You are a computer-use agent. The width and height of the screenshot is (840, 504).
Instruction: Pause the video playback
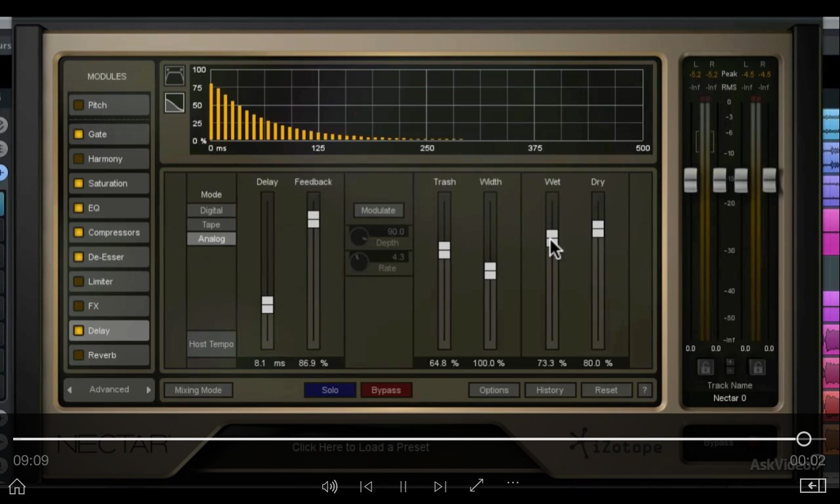tap(403, 486)
